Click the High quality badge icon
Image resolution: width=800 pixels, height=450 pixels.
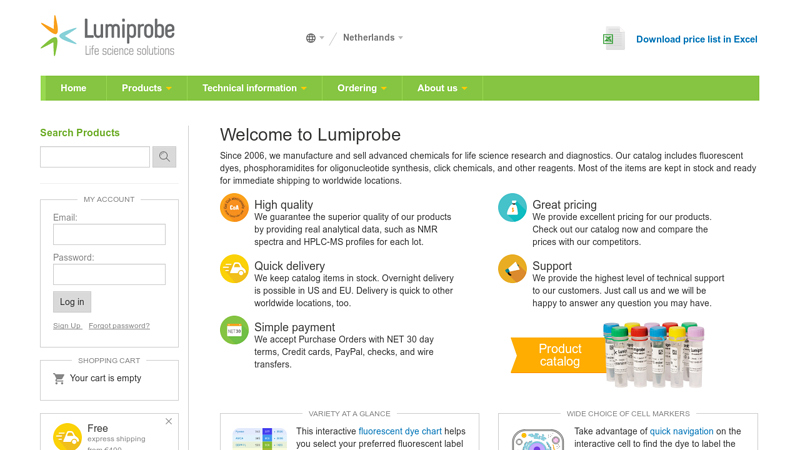234,208
